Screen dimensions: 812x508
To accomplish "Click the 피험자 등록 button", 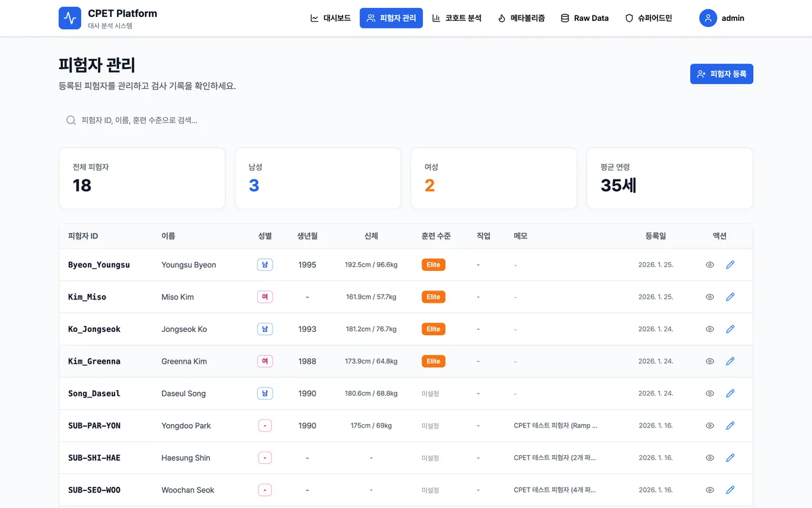I will [721, 74].
